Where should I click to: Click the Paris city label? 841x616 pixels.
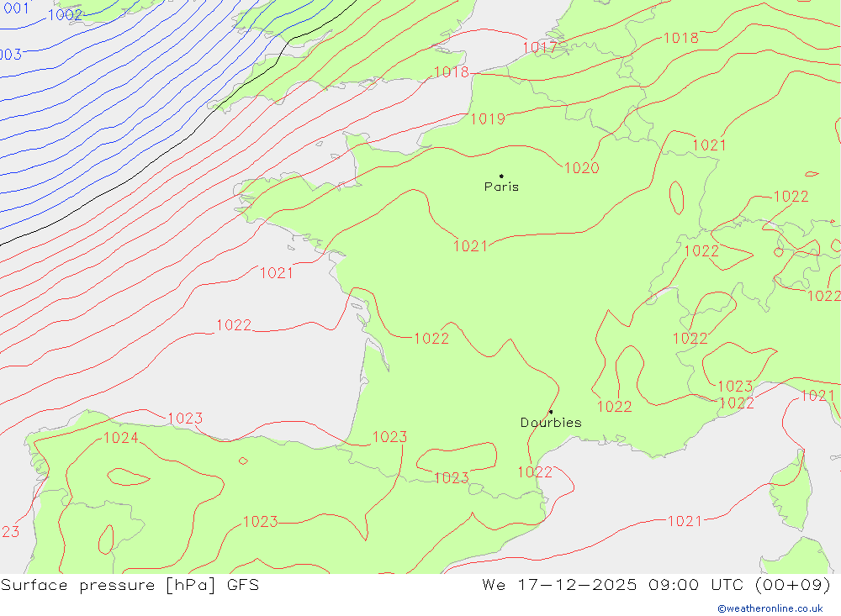[501, 187]
